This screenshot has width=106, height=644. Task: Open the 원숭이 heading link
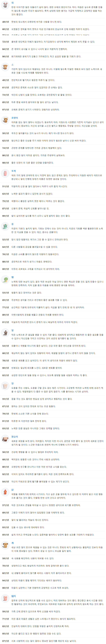[14, 436]
